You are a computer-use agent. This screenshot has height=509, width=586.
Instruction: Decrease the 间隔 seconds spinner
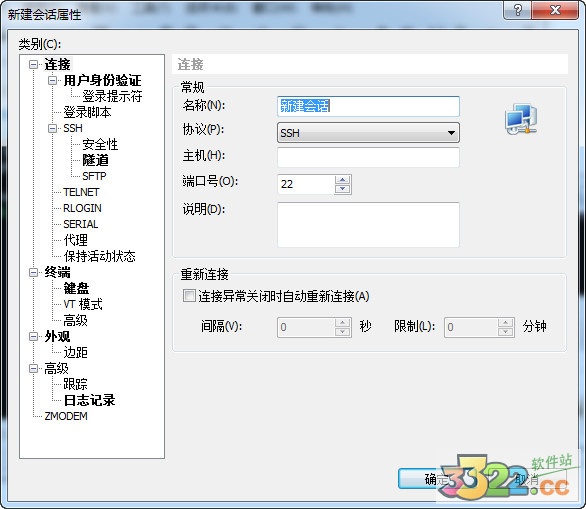[342, 332]
